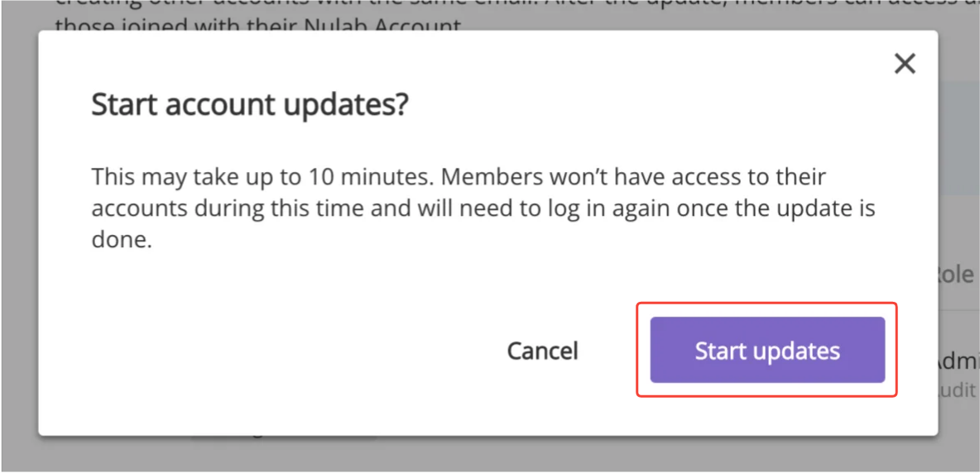Click the purple Start updates button
This screenshot has width=980, height=473.
pyautogui.click(x=767, y=350)
